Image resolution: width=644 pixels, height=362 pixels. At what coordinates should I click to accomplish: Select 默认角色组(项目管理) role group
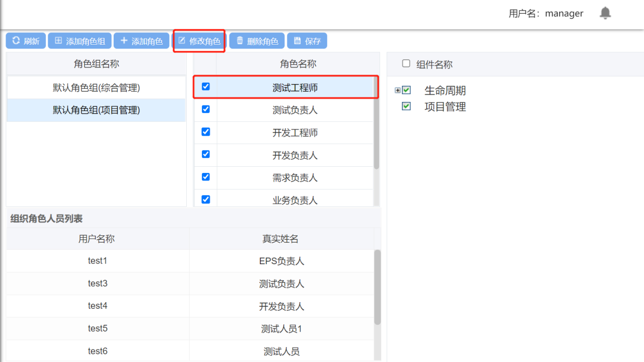coord(96,110)
